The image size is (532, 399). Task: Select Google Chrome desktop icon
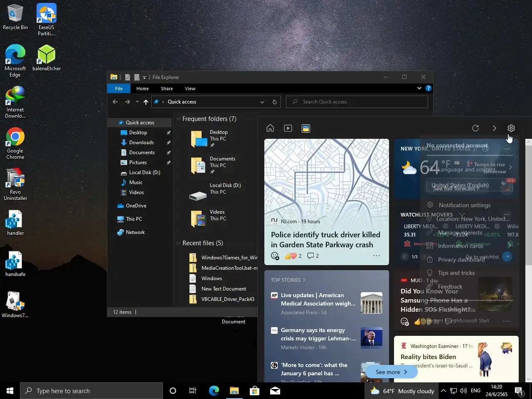(x=15, y=143)
